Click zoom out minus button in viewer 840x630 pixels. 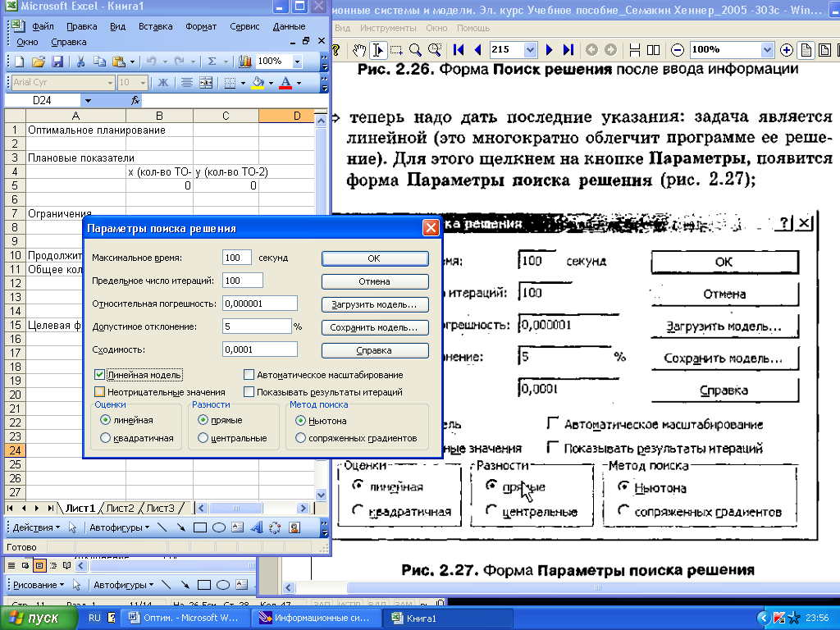tap(677, 50)
